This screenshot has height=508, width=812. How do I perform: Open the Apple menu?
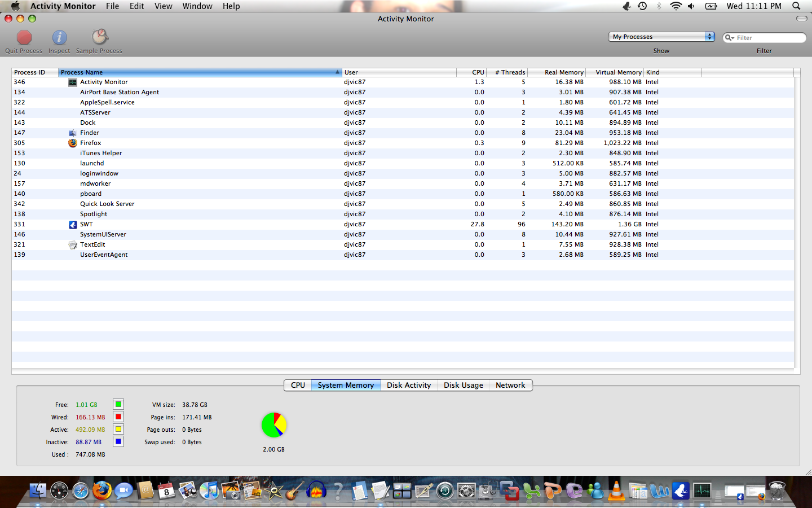(x=15, y=6)
